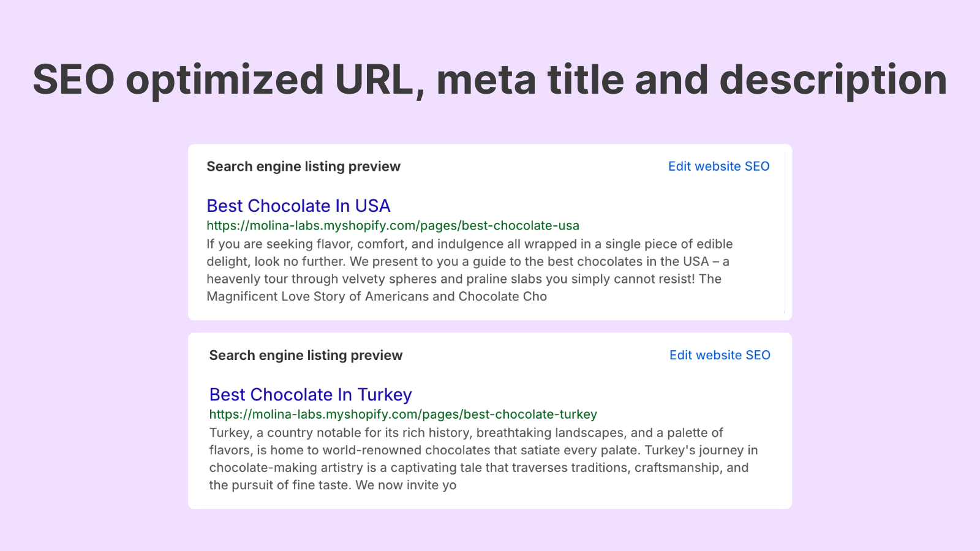
Task: Click the "Magnificent Love Story of Americans" line
Action: pos(376,296)
